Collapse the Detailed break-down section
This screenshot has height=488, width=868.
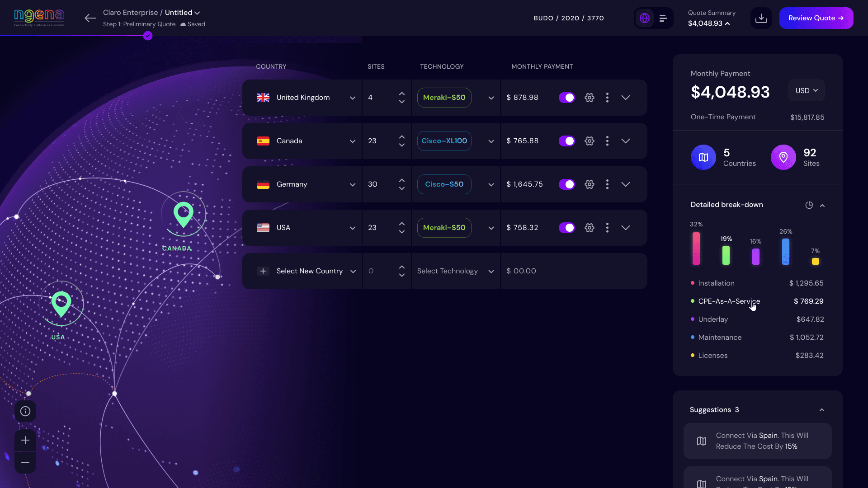(x=822, y=206)
